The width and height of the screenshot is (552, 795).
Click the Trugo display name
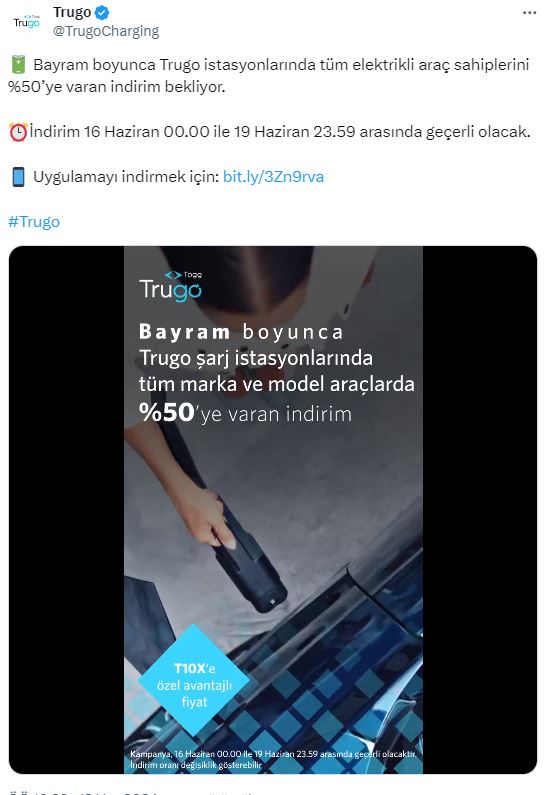pos(72,12)
